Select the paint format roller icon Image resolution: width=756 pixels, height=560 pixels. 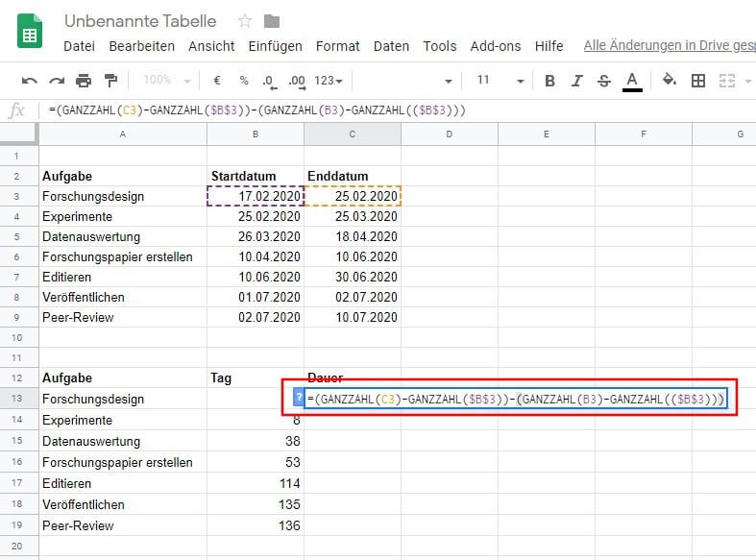point(110,80)
